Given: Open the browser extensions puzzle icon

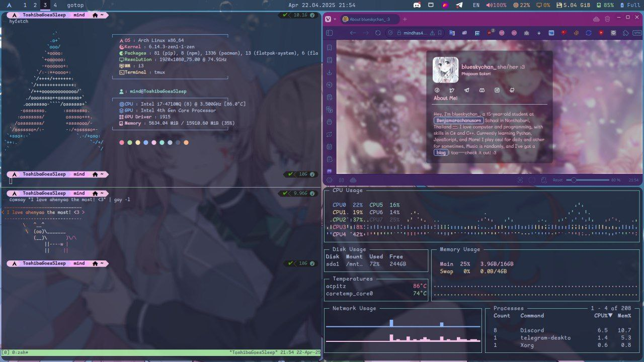Looking at the screenshot, I should tap(626, 33).
